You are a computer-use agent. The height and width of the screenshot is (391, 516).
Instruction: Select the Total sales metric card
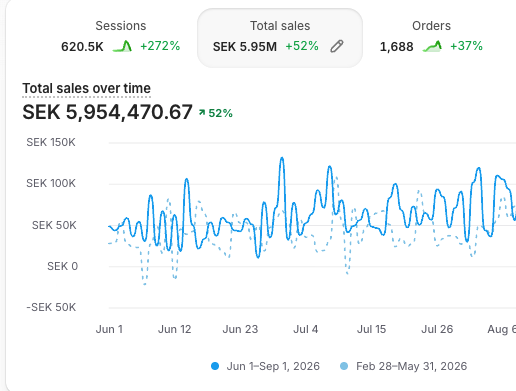(x=280, y=38)
